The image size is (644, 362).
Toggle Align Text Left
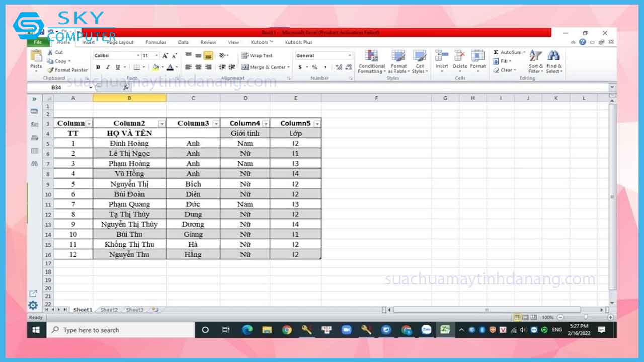tap(189, 67)
